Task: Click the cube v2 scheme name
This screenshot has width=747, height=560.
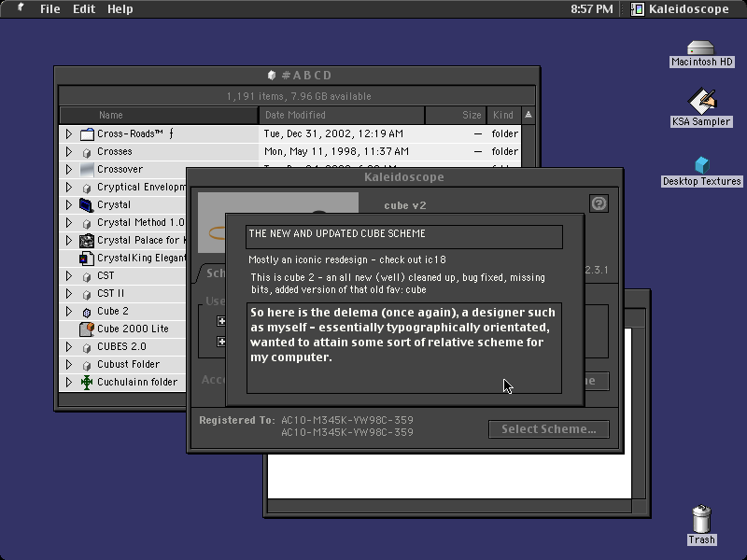Action: (405, 205)
